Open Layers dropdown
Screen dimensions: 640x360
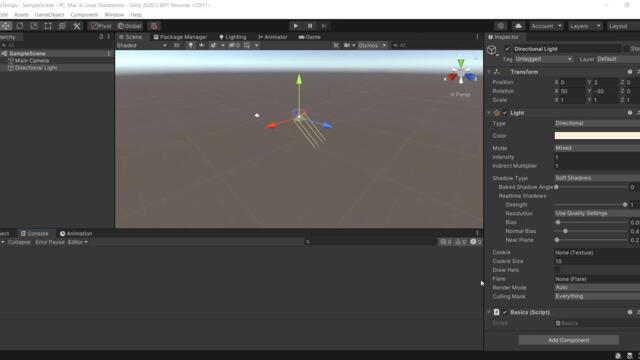click(585, 26)
